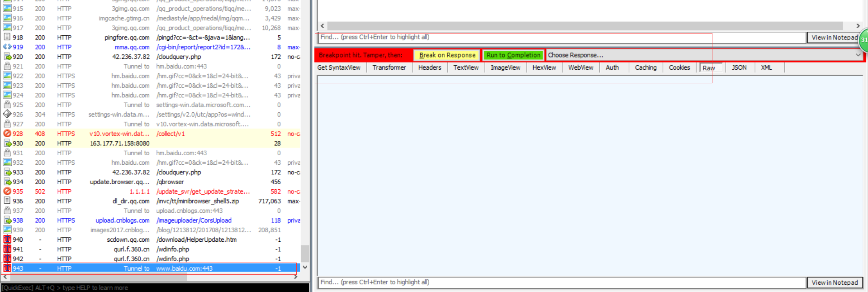This screenshot has height=292, width=868.
Task: Open the Choose Response dropdown
Action: pos(704,55)
